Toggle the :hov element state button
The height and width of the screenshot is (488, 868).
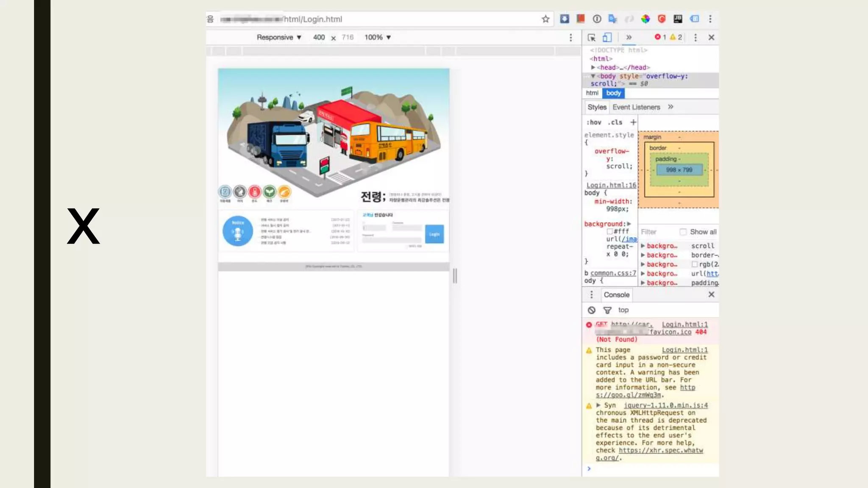594,122
